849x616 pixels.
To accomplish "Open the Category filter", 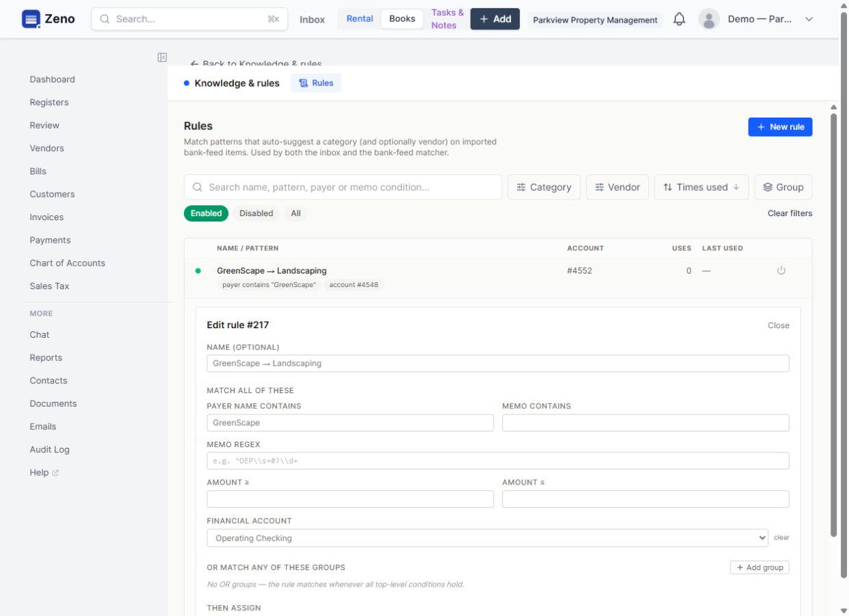I will pos(544,187).
